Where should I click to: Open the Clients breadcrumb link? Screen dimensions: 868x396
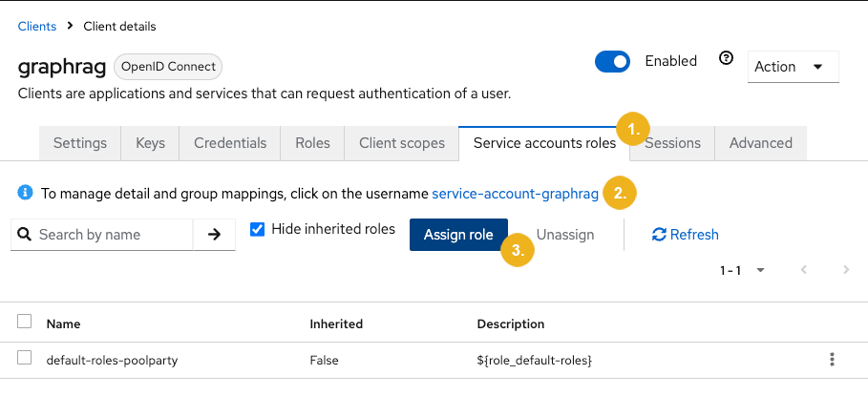(37, 27)
